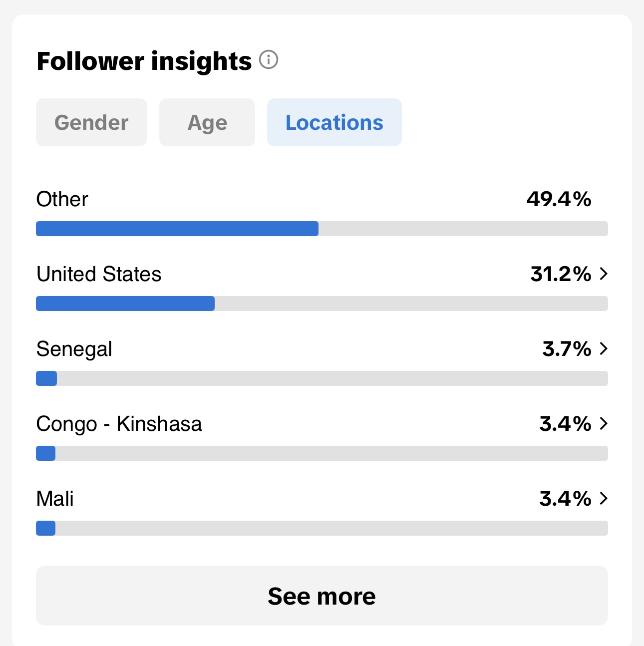Open the Follower insights info icon

(269, 60)
